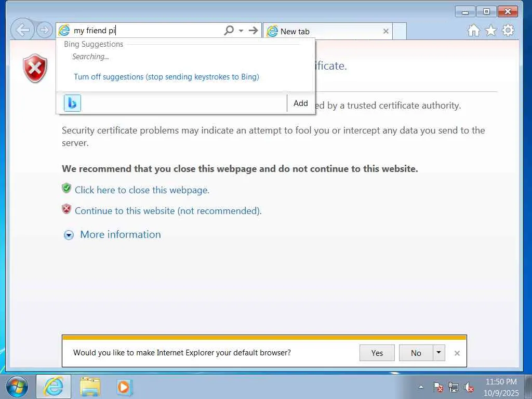
Task: Close the New tab tab
Action: [x=386, y=31]
